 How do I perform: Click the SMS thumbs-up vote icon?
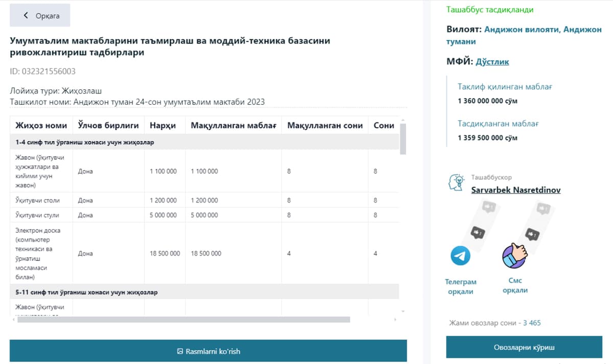tap(514, 255)
